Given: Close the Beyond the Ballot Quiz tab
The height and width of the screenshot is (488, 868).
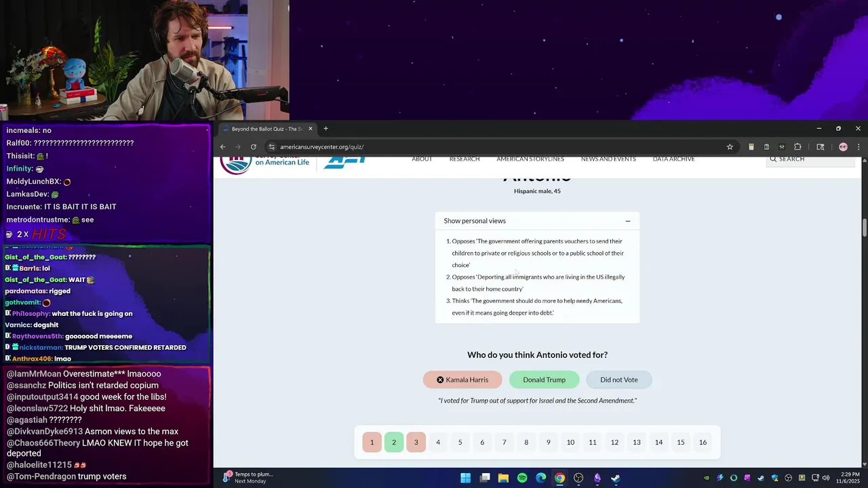Looking at the screenshot, I should tap(311, 129).
